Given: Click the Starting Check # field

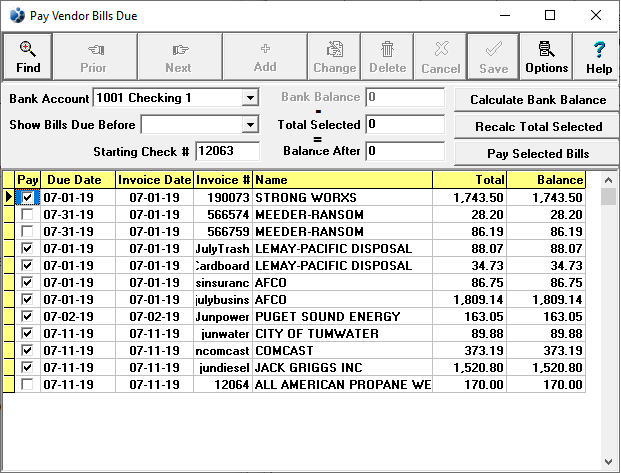Looking at the screenshot, I should click(x=227, y=151).
